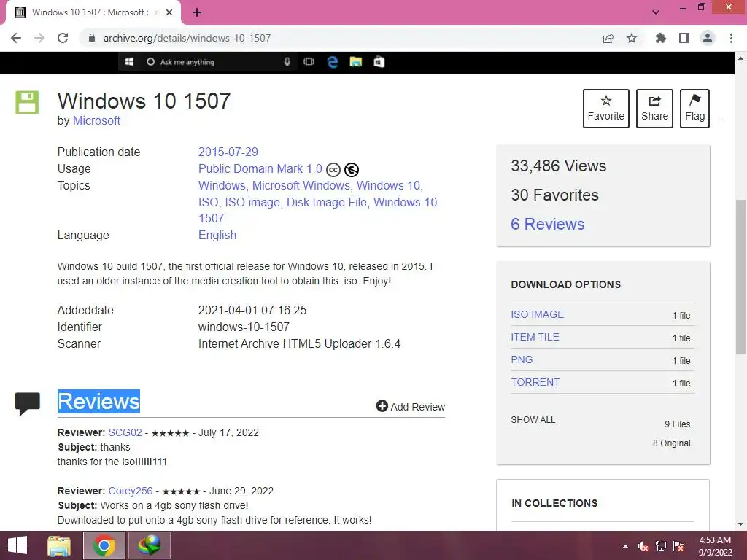Open Chrome extensions puzzle icon

[x=660, y=38]
